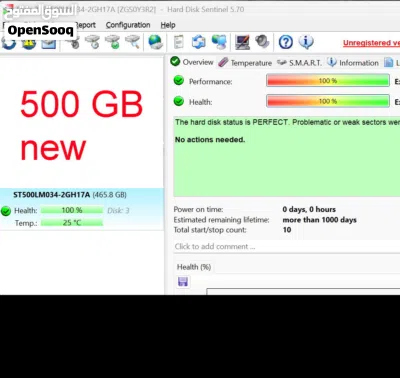Click the 'more than 1000 days' value
This screenshot has width=400, height=378.
tap(320, 220)
